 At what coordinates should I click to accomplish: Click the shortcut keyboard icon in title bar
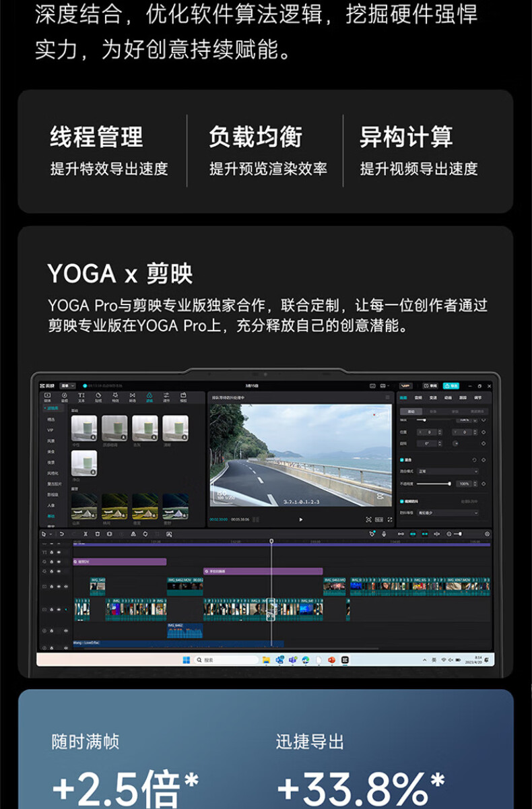tap(372, 386)
